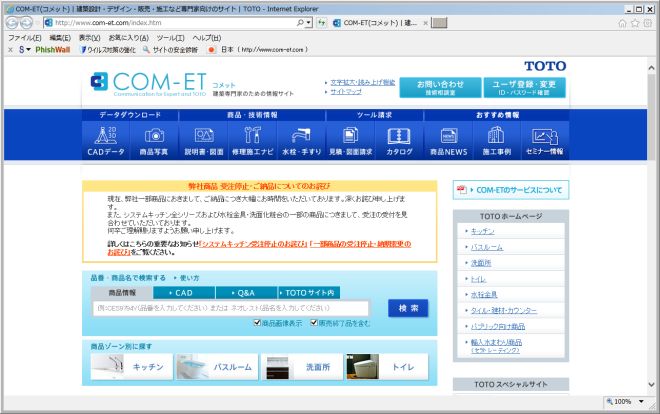Open sidebar キッチン link
660x414 pixels.
482,231
